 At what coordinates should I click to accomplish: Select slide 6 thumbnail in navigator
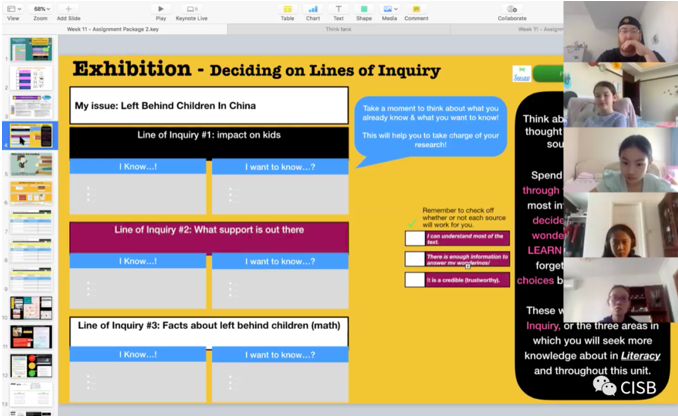(x=31, y=193)
